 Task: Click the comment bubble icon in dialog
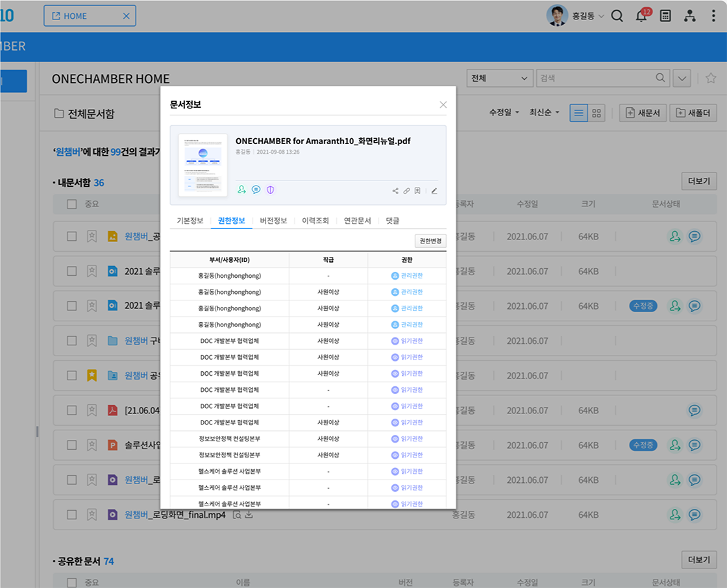pyautogui.click(x=256, y=190)
